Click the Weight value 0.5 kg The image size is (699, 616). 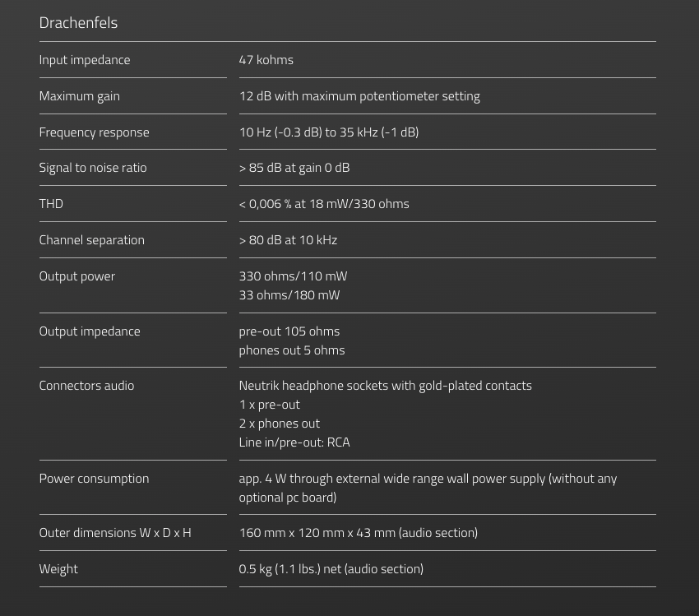click(331, 569)
